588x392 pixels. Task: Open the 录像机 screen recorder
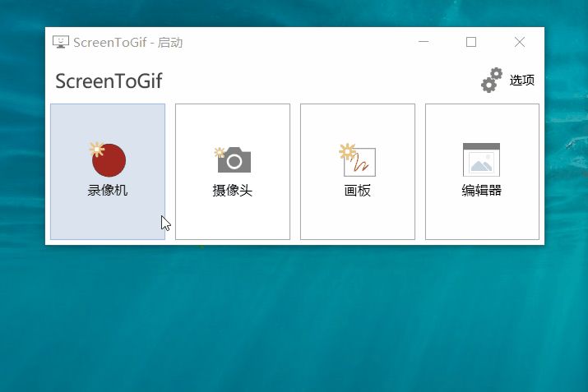tap(108, 172)
